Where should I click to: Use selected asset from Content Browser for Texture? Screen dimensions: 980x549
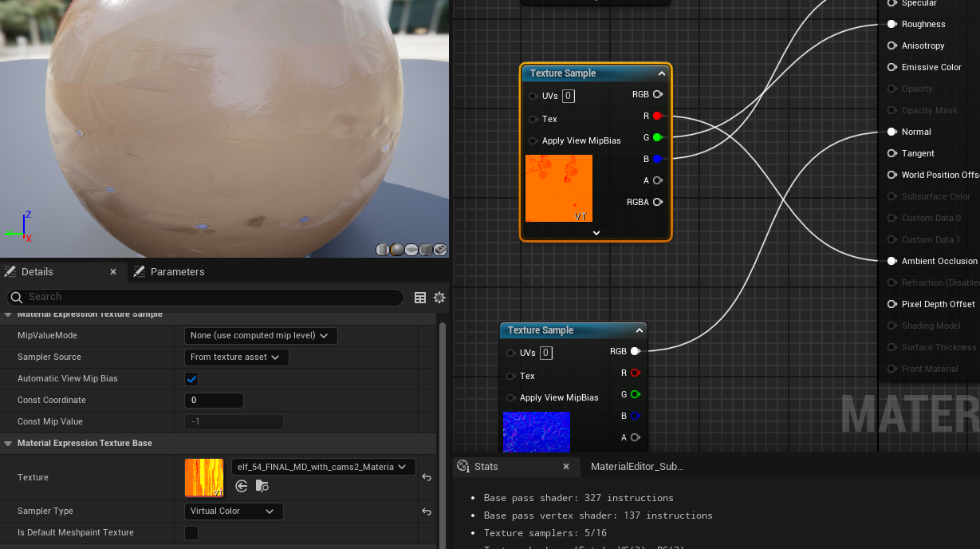[x=242, y=486]
